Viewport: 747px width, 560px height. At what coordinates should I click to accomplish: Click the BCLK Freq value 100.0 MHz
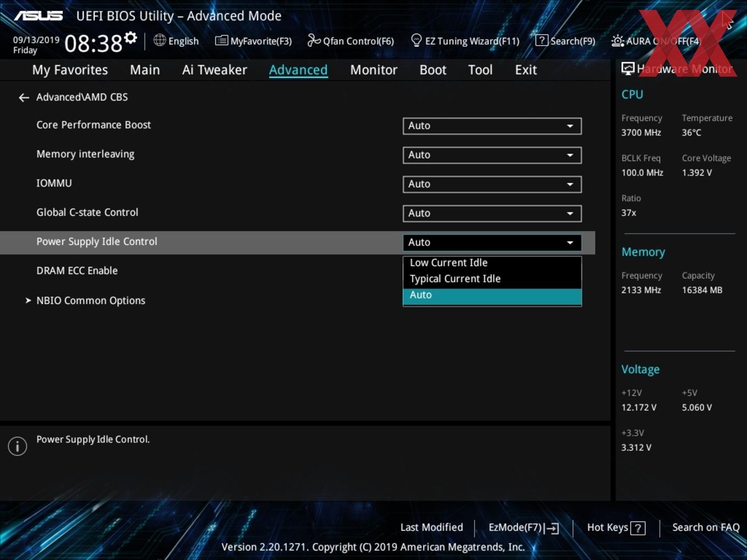pos(642,172)
